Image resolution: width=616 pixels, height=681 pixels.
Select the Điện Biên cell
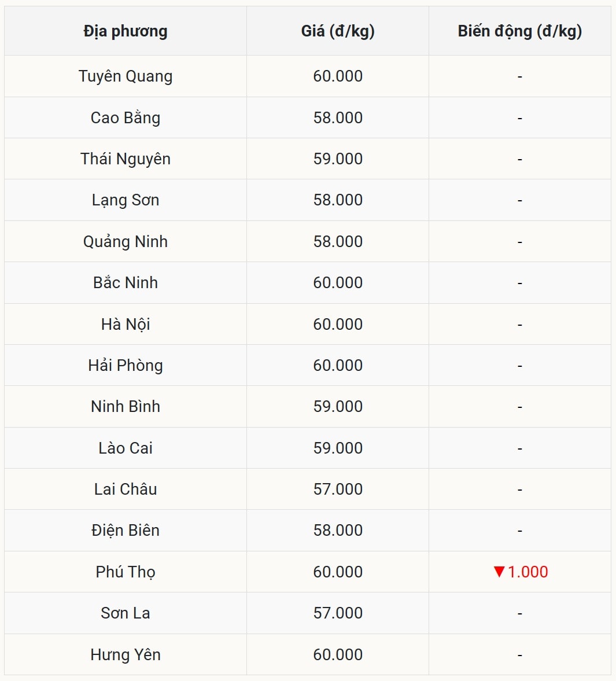pyautogui.click(x=126, y=531)
